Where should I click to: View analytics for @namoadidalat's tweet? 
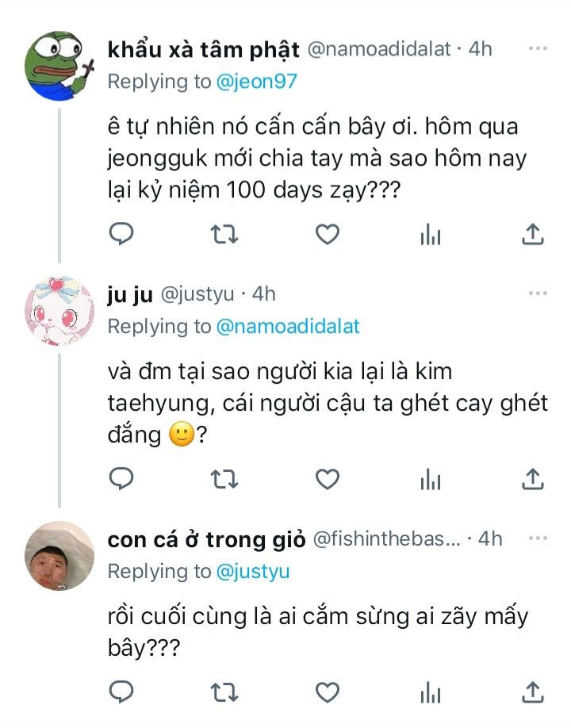coord(430,234)
